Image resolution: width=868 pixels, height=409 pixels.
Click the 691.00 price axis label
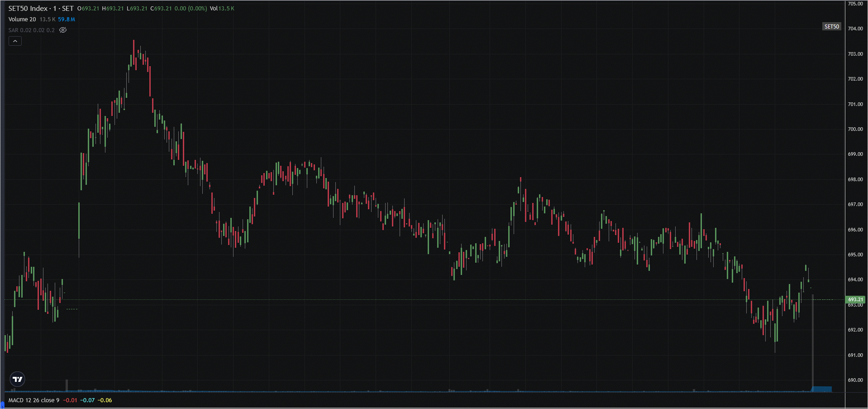pyautogui.click(x=855, y=355)
